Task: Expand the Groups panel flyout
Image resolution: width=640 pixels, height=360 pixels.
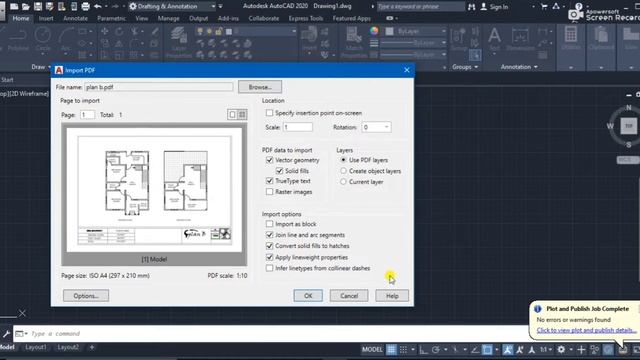Action: [x=464, y=67]
